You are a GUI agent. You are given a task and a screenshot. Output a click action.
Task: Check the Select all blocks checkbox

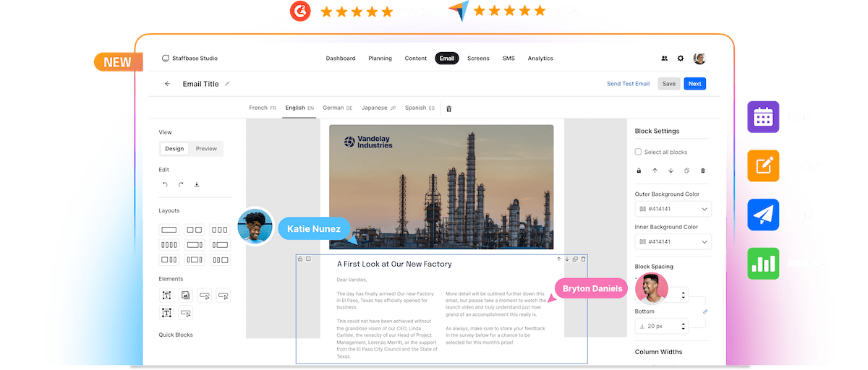coord(638,152)
